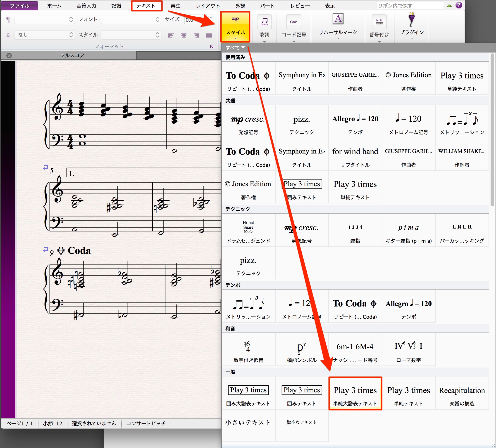The height and width of the screenshot is (448, 496).
Task: Click the style gallery vertical scrollbar
Action: click(492, 130)
